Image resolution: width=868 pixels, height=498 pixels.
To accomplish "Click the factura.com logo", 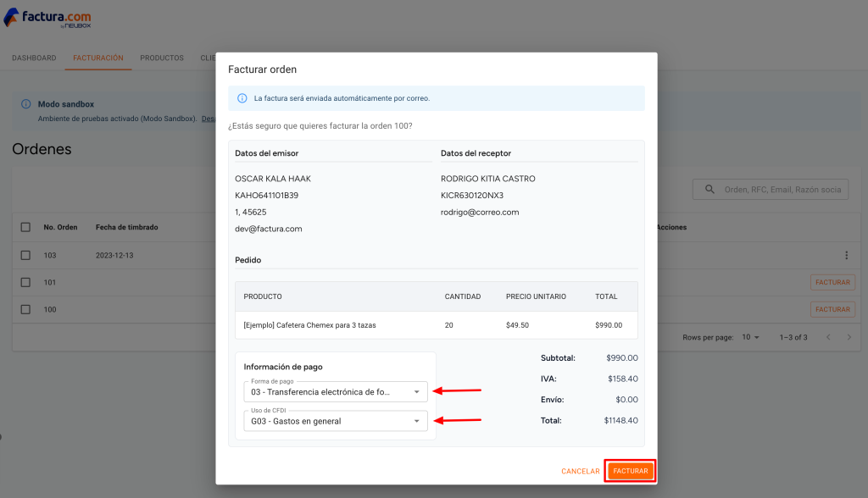I will click(x=47, y=19).
